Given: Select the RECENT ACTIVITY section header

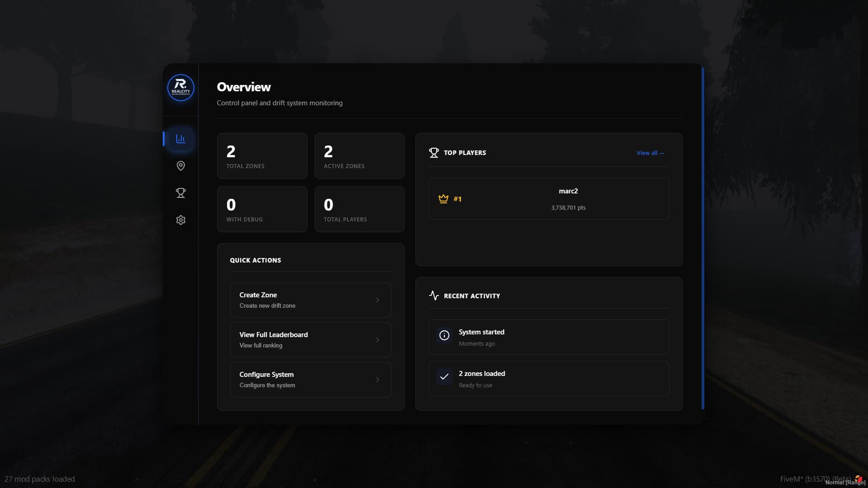Looking at the screenshot, I should pyautogui.click(x=472, y=296).
